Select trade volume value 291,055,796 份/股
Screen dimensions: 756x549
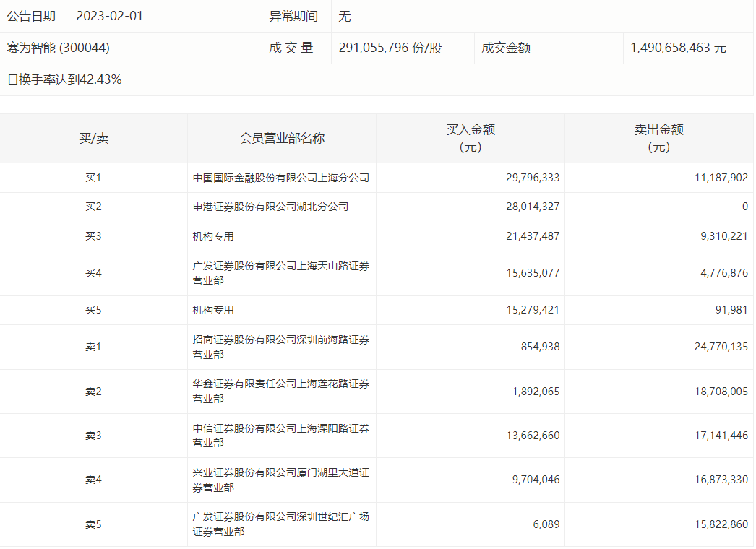click(390, 48)
